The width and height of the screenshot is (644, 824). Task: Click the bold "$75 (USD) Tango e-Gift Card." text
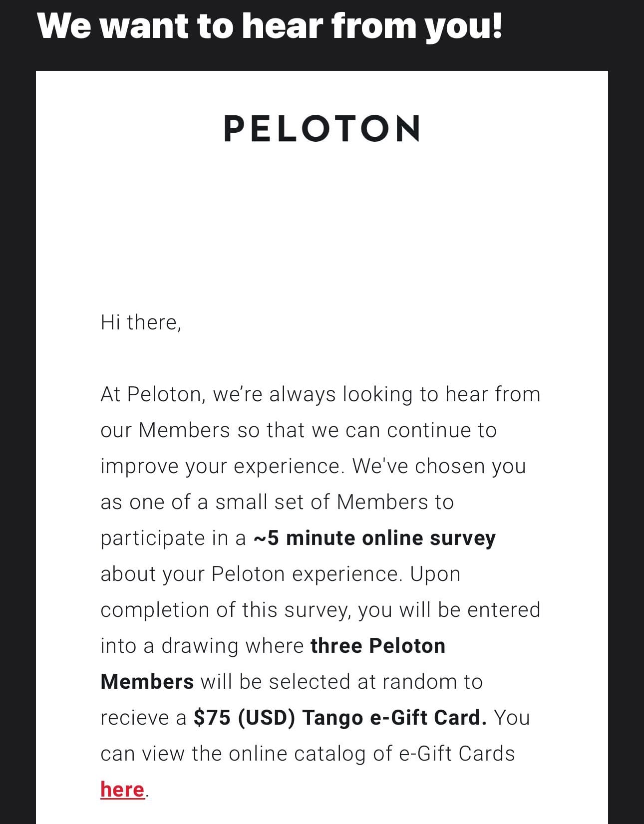340,718
